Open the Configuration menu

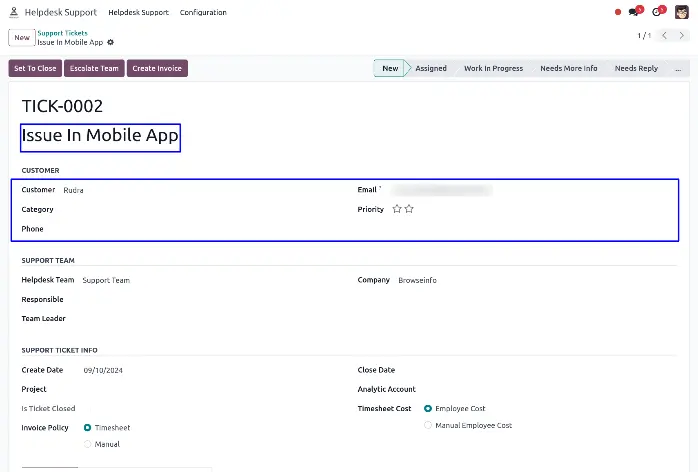click(203, 12)
